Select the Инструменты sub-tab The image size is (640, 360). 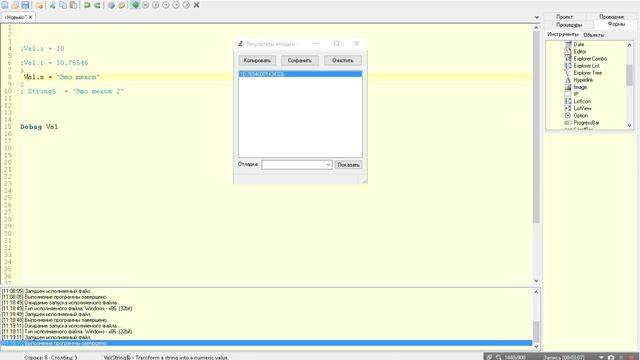(563, 35)
